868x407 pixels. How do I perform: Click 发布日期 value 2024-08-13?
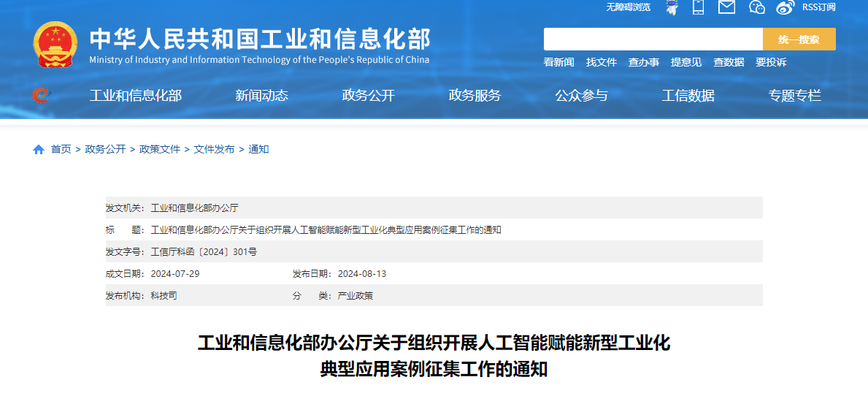362,274
